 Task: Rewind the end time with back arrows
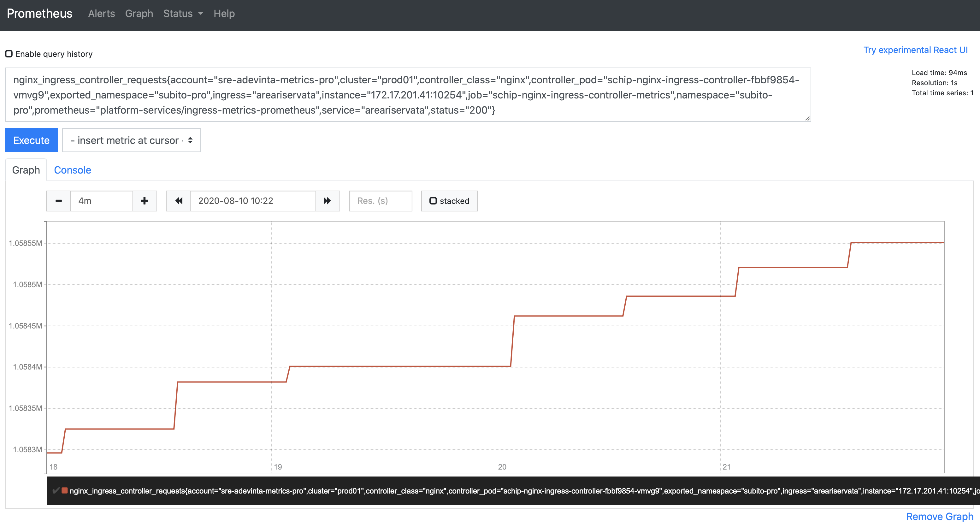(x=178, y=201)
